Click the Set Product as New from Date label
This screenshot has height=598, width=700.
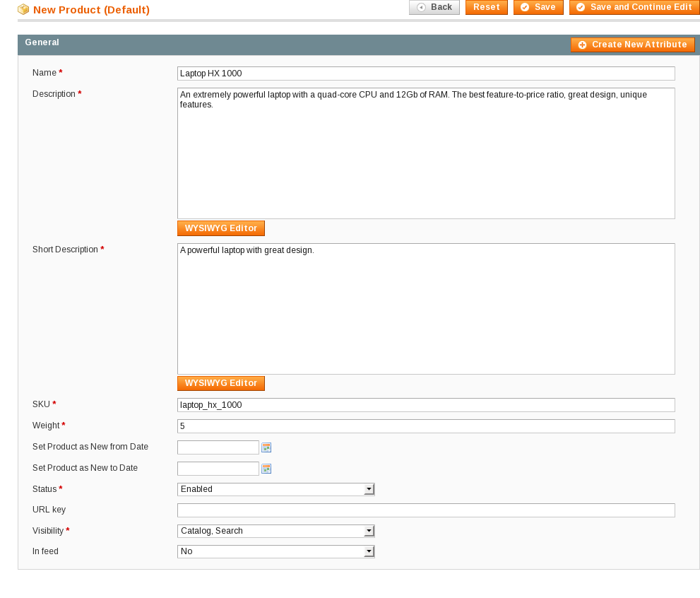[90, 447]
